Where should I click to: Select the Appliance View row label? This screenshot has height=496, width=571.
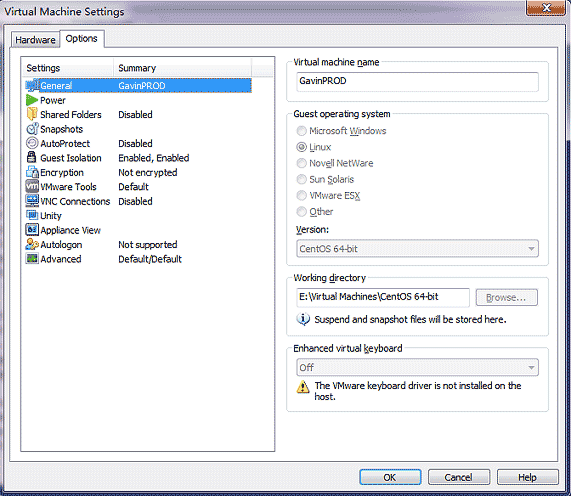70,230
